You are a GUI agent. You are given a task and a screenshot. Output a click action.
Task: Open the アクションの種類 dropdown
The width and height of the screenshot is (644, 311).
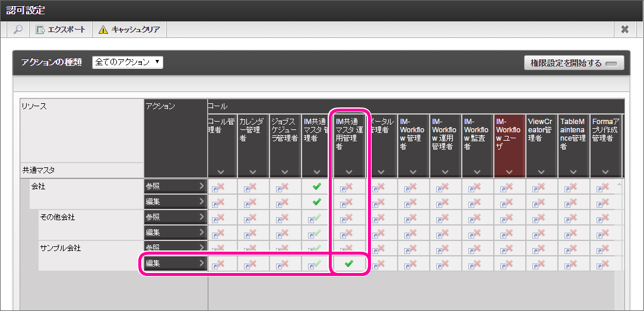click(x=127, y=62)
